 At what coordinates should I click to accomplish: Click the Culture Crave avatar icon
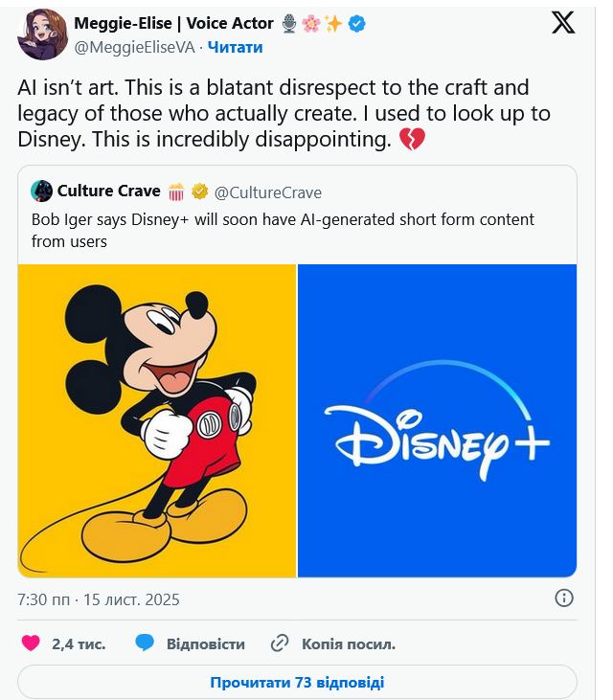click(x=41, y=191)
